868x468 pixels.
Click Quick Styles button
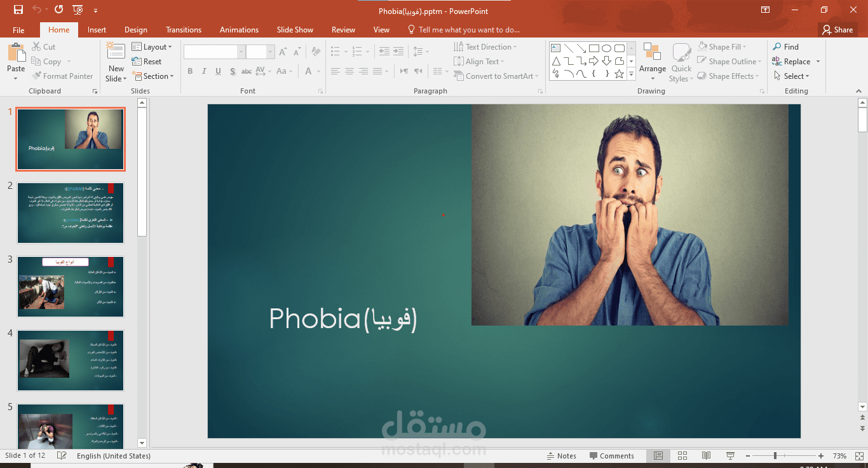681,62
